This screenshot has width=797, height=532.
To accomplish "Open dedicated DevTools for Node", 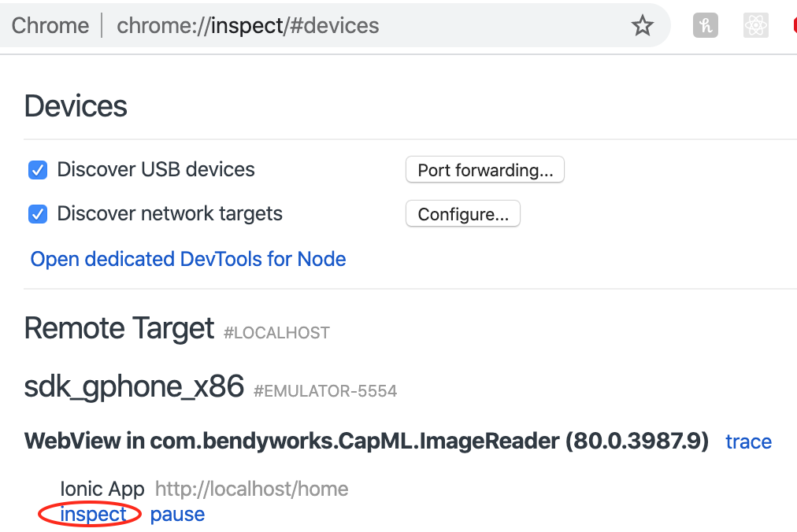I will pos(187,259).
